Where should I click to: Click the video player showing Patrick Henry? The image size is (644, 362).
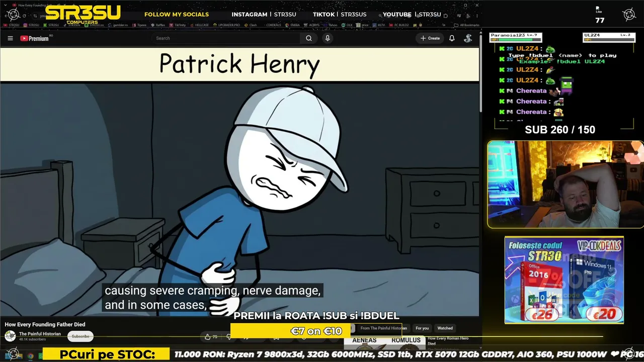pos(239,182)
